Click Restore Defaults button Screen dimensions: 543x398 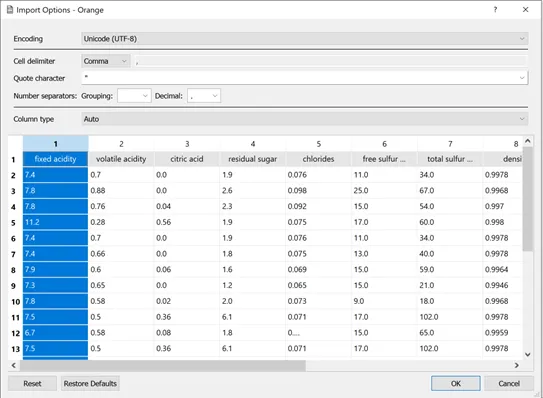[x=90, y=383]
